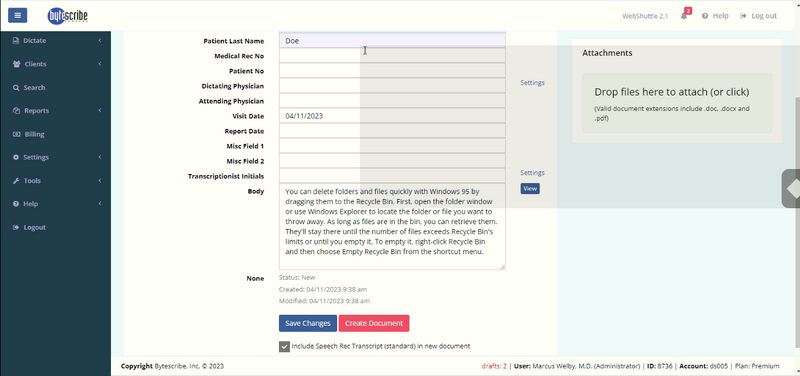Click the Create Document button
This screenshot has height=376, width=800.
pos(374,323)
